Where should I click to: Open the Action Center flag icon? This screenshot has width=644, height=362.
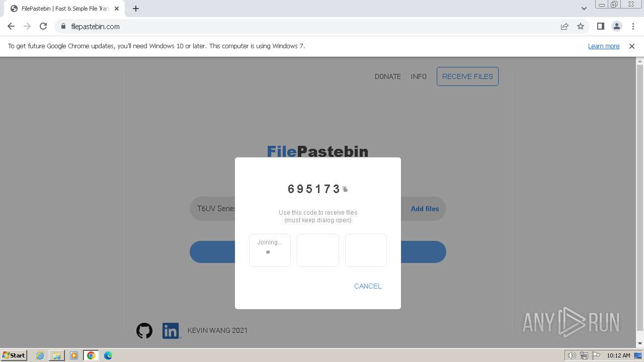596,355
